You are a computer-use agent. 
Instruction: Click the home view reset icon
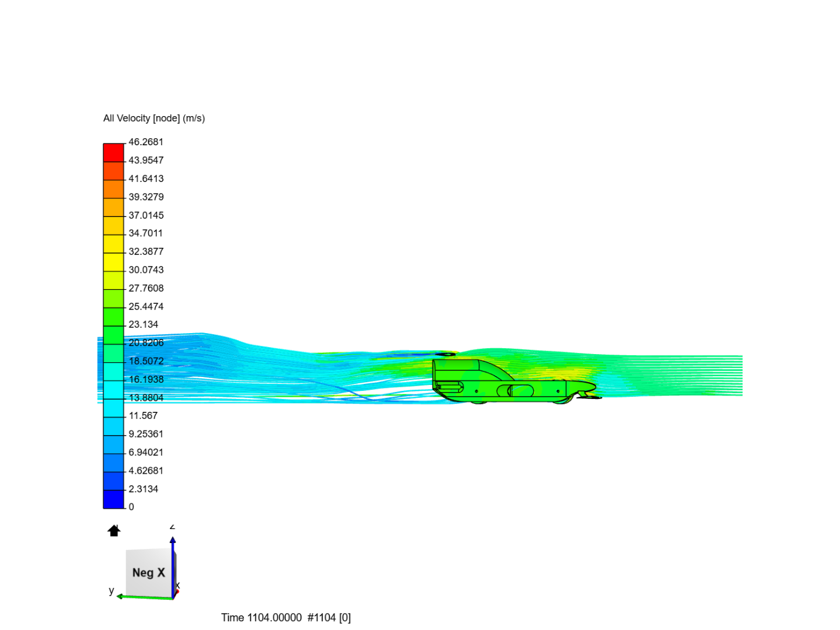(x=114, y=530)
